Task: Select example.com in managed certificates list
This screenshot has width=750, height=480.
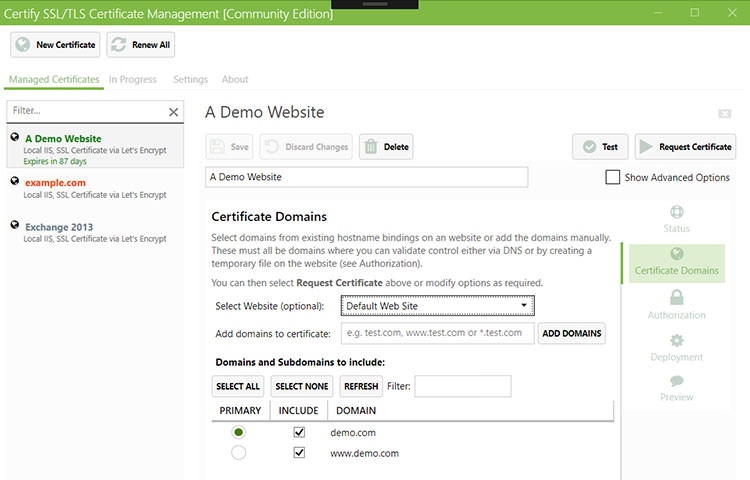Action: 55,183
